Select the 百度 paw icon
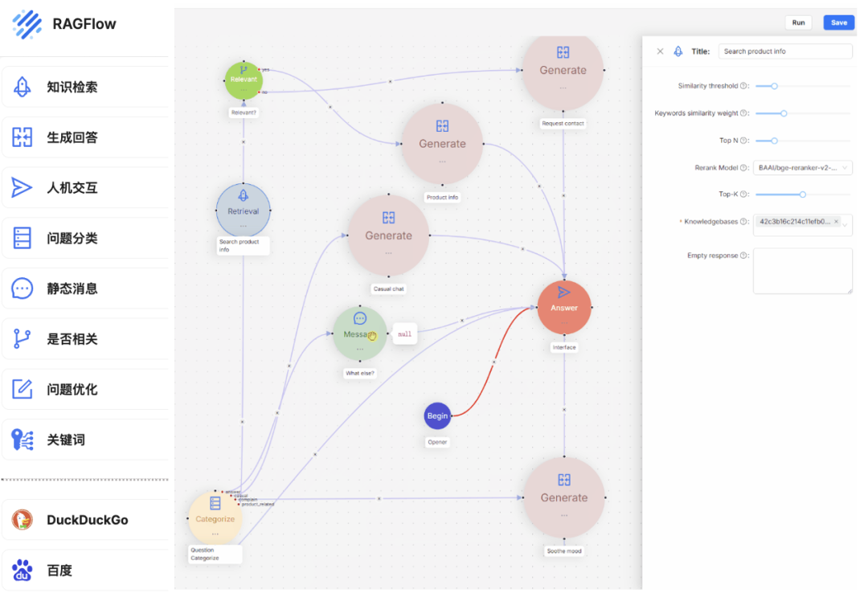 tap(23, 571)
